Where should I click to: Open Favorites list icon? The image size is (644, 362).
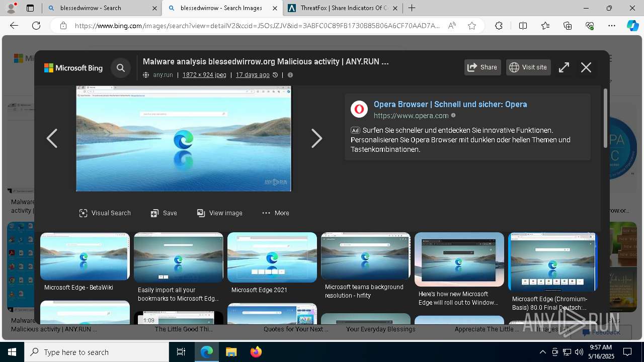click(x=545, y=26)
